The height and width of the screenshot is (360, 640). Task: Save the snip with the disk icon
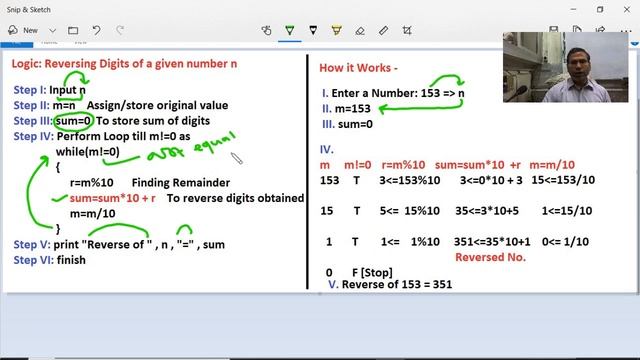tap(553, 29)
